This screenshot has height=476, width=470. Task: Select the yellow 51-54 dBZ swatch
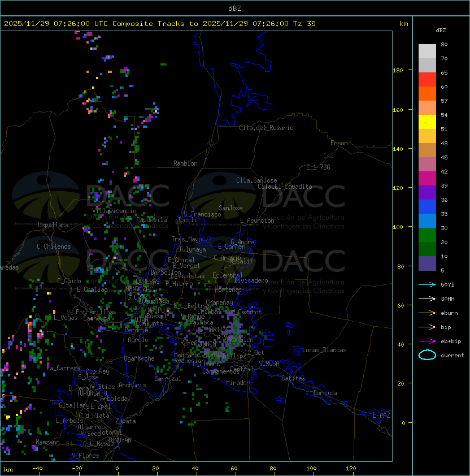pyautogui.click(x=427, y=122)
